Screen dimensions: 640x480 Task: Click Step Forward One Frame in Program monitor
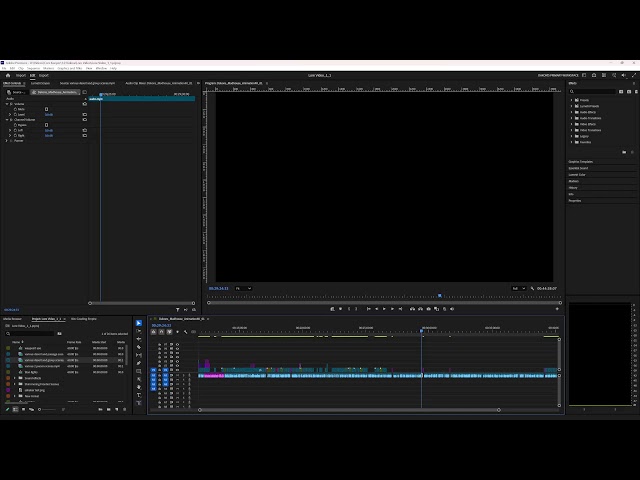point(392,309)
